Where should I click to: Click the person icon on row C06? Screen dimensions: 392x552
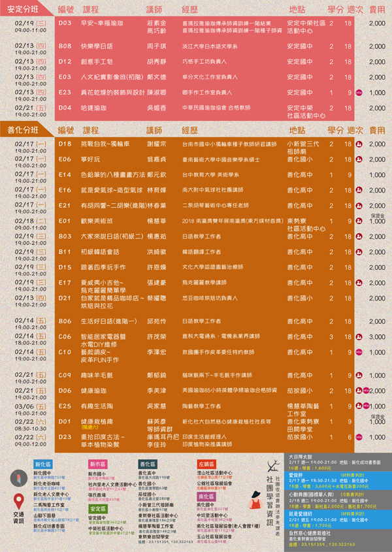(x=359, y=337)
